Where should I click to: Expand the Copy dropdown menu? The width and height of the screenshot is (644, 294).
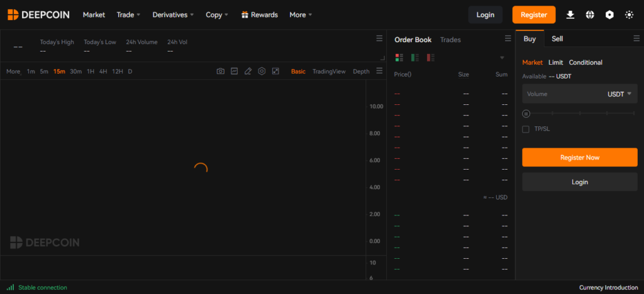217,14
